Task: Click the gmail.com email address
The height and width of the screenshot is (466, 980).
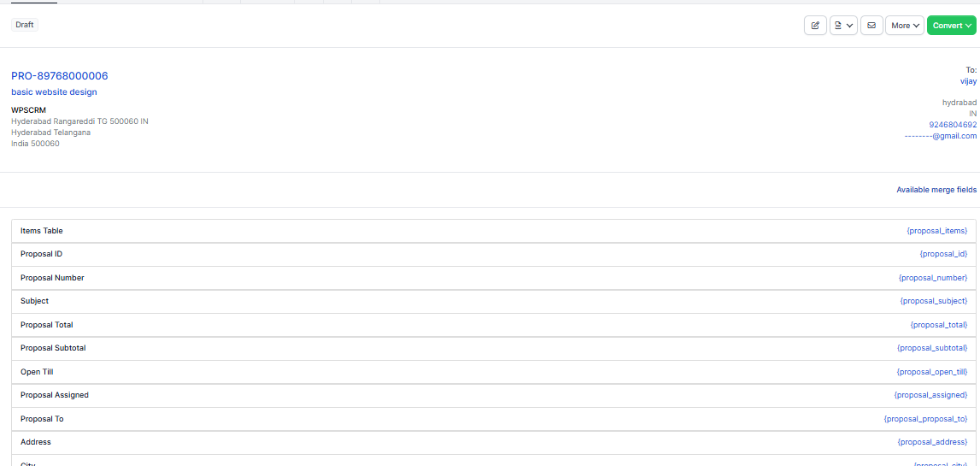Action: (x=941, y=136)
